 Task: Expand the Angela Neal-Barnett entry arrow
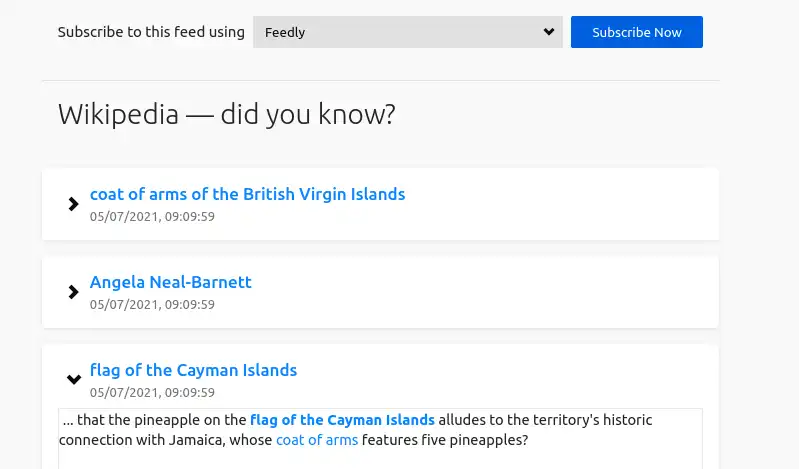73,292
